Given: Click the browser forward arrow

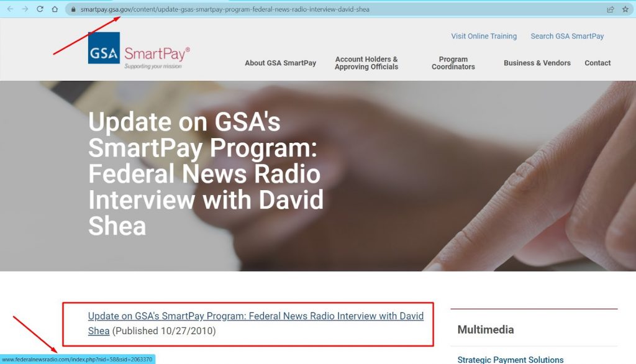Looking at the screenshot, I should pos(25,9).
